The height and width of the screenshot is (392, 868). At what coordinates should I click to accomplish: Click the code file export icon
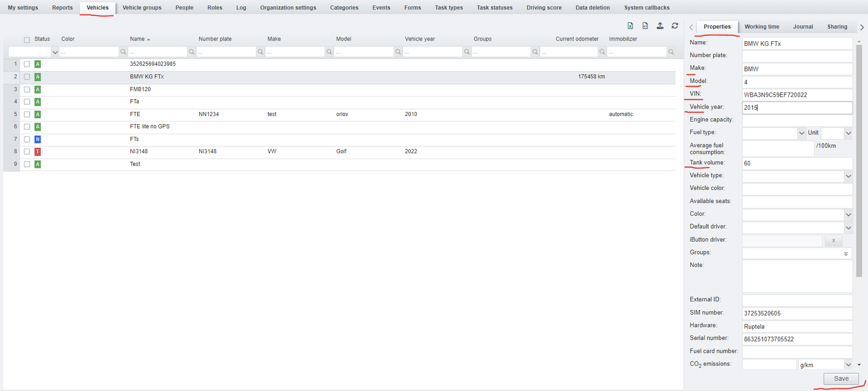(x=645, y=26)
